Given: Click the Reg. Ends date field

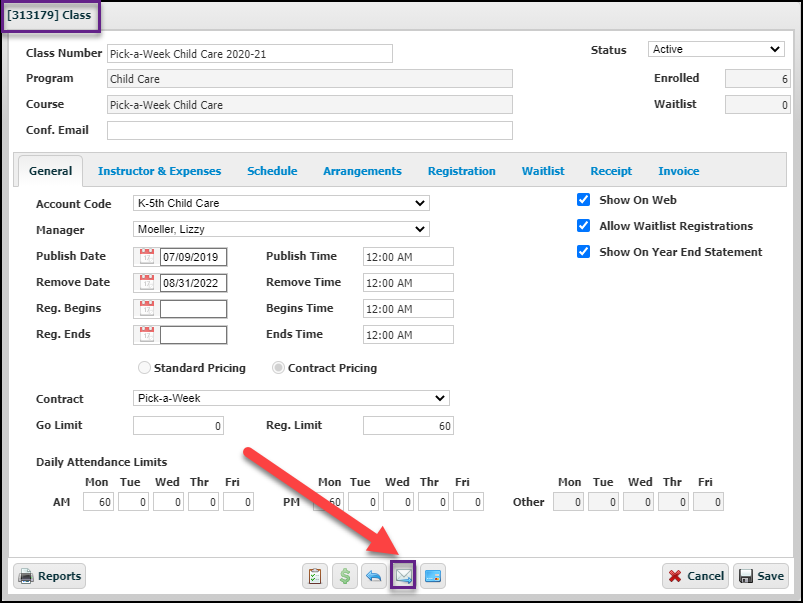Looking at the screenshot, I should 194,335.
